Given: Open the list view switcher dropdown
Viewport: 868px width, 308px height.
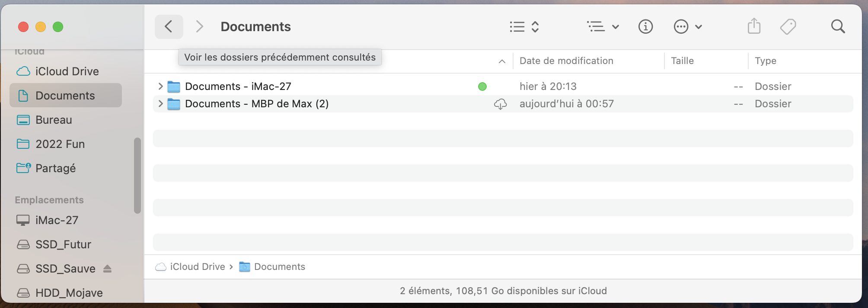Looking at the screenshot, I should (524, 27).
